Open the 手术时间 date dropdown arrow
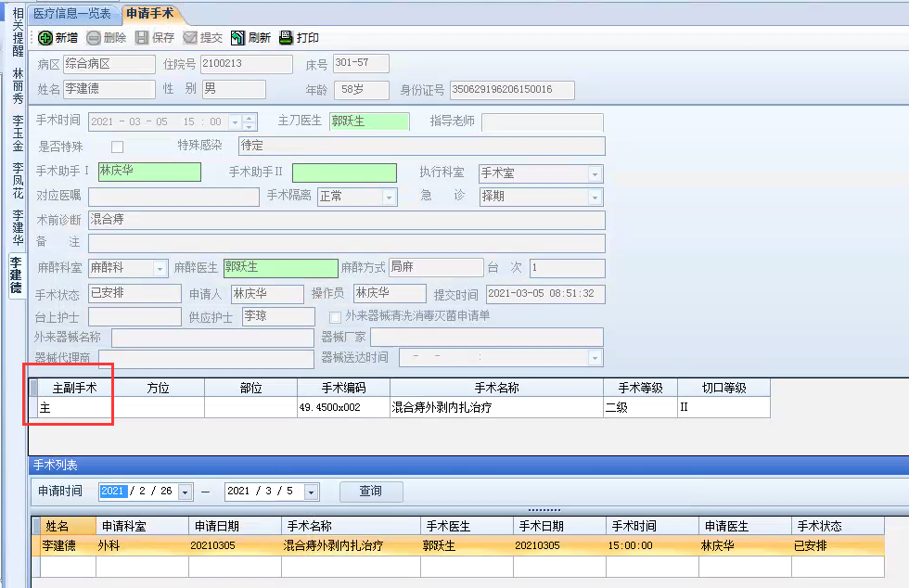The image size is (909, 588). point(235,122)
